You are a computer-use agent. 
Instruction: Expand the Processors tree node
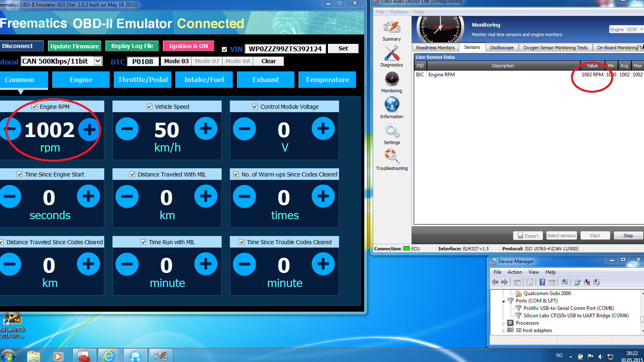click(504, 323)
